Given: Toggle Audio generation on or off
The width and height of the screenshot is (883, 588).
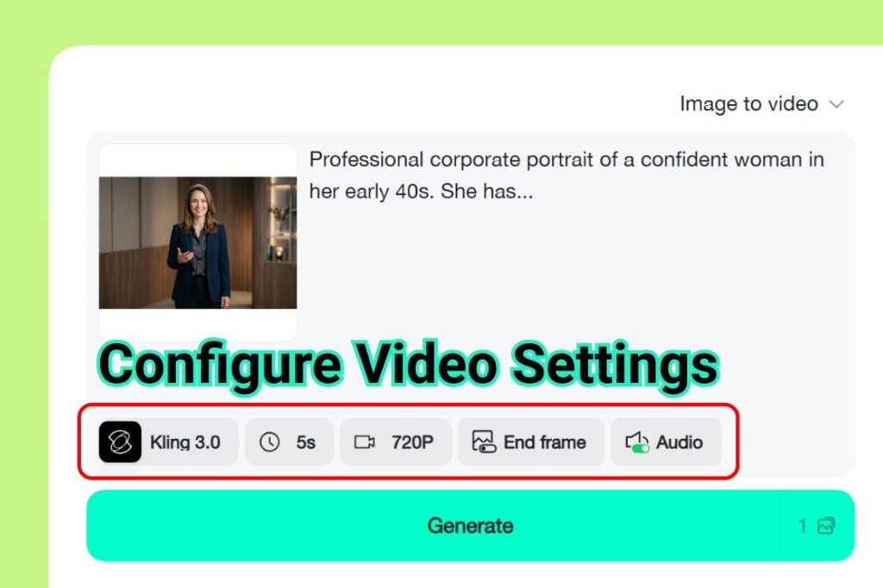Looking at the screenshot, I should pyautogui.click(x=666, y=441).
